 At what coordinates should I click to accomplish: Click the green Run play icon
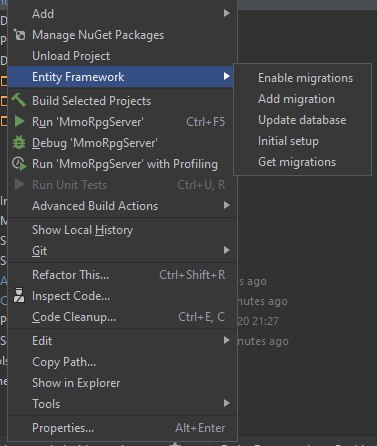(x=19, y=121)
